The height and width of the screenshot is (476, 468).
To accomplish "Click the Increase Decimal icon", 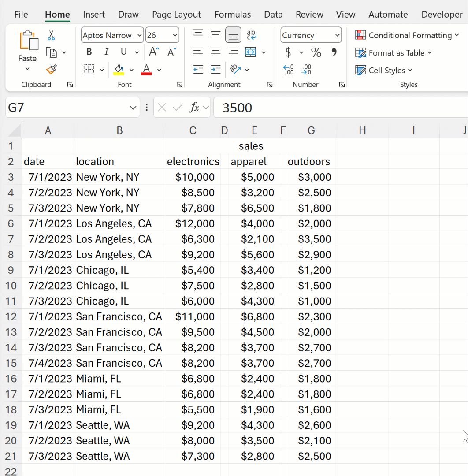I will coord(288,70).
